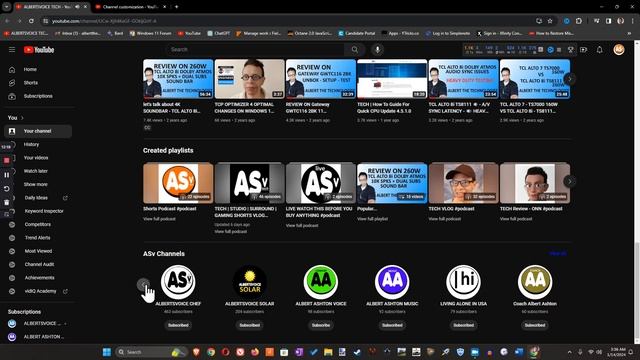The image size is (640, 360).
Task: Open the Create video icon
Action: tap(583, 50)
